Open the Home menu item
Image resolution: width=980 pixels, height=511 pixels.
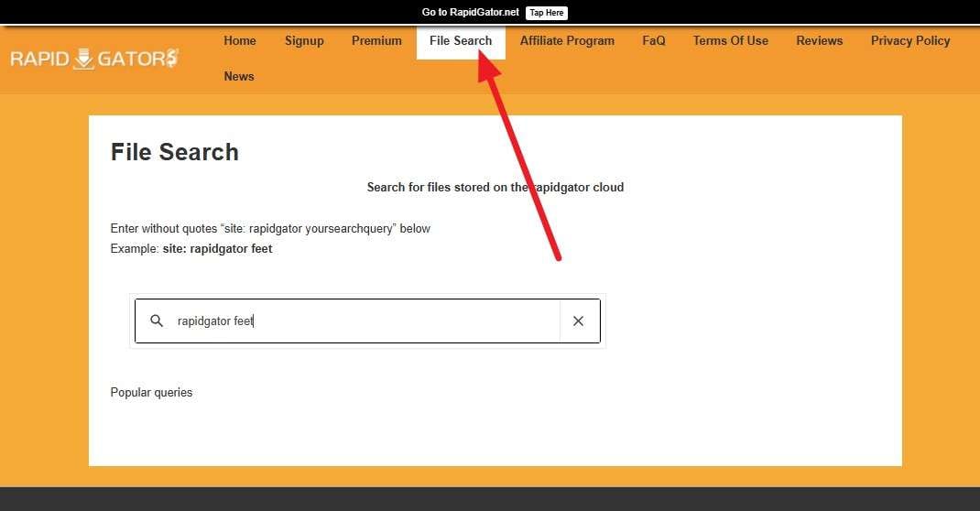240,40
